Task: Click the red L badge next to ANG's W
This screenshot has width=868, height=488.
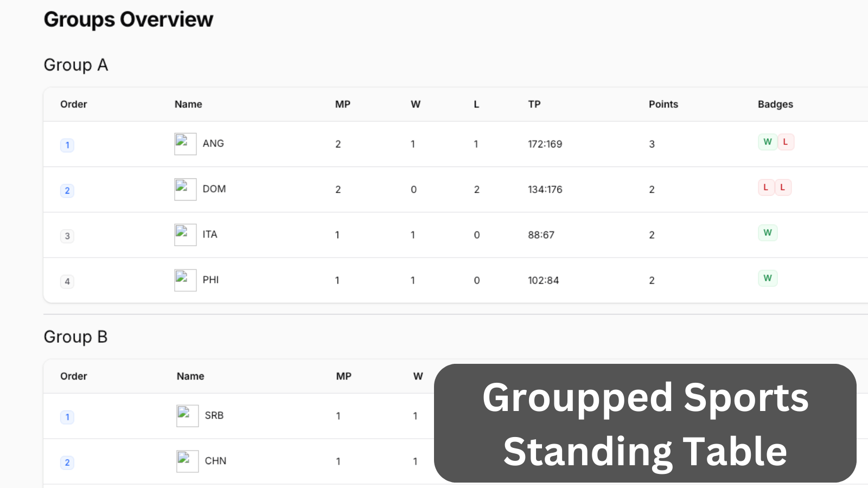Action: (786, 142)
